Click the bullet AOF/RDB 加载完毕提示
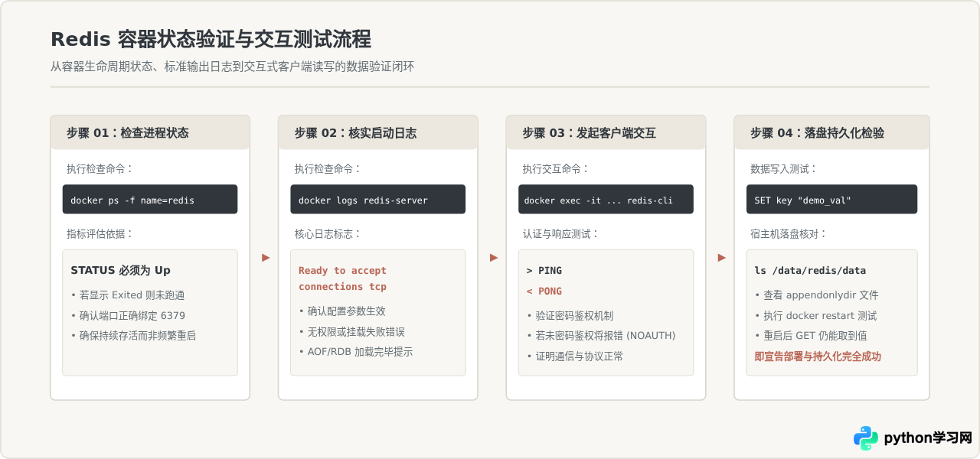 tap(356, 352)
